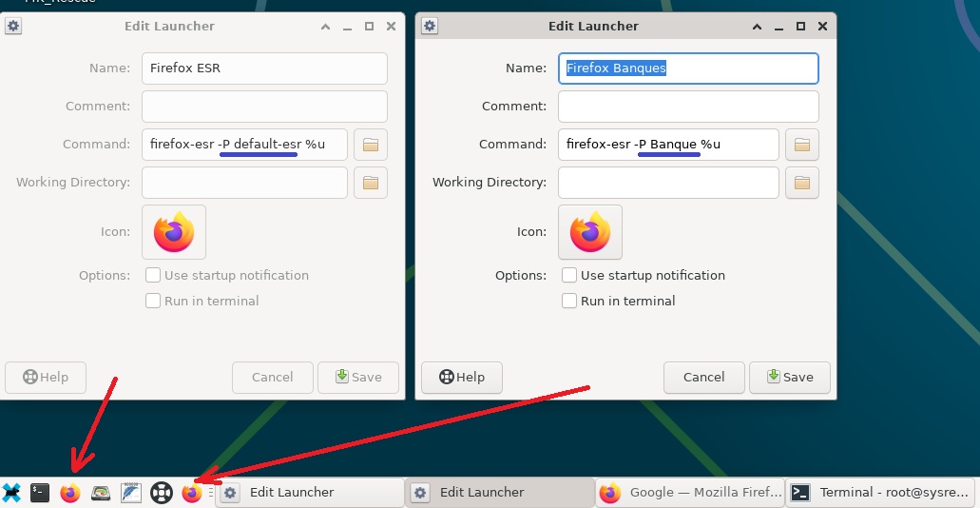
Task: Maximize the Firefox Banques Edit Launcher window
Action: (x=800, y=27)
